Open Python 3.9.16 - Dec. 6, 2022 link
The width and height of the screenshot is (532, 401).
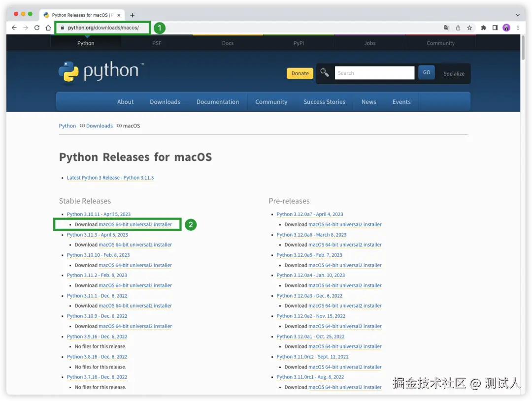97,337
